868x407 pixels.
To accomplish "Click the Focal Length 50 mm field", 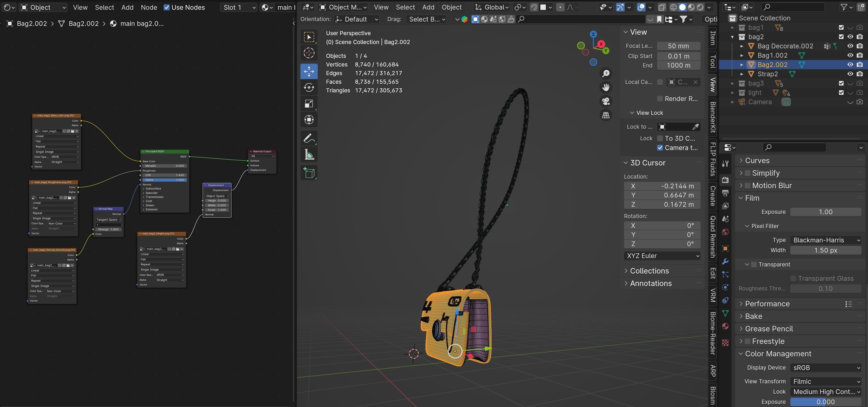I will pos(678,46).
